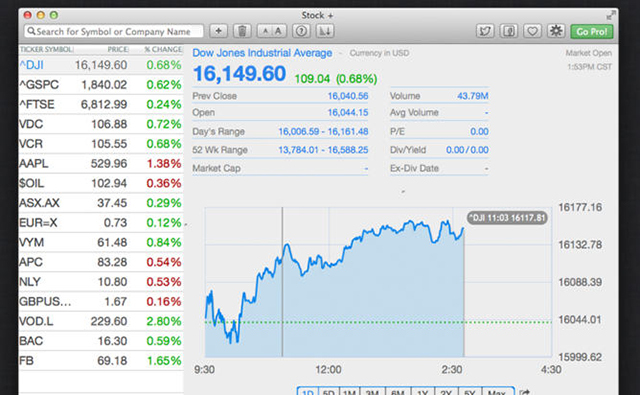Image resolution: width=640 pixels, height=395 pixels.
Task: Open settings via the gear icon
Action: [x=556, y=31]
